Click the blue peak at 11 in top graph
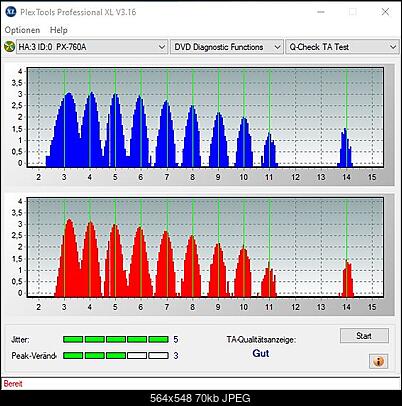Image resolution: width=402 pixels, height=406 pixels. click(269, 150)
